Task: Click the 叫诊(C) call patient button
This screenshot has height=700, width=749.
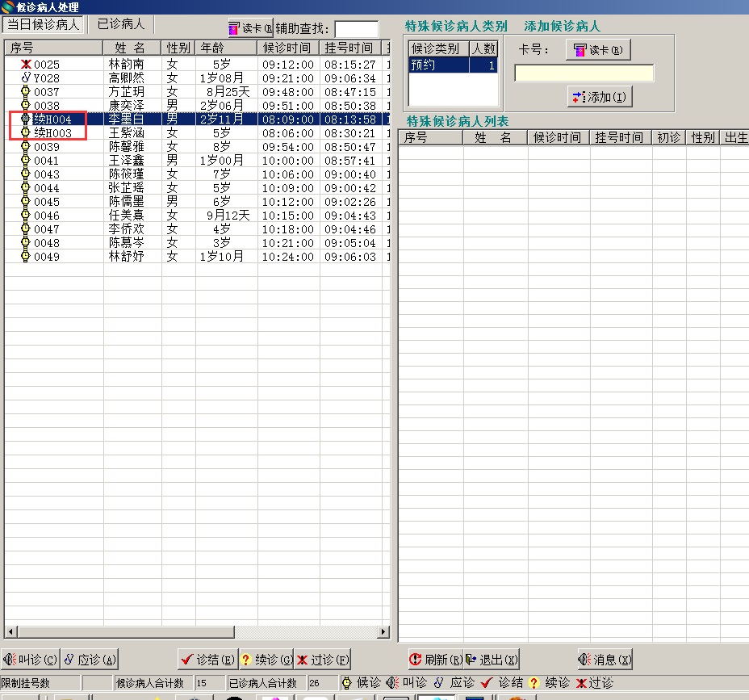Action: click(30, 660)
